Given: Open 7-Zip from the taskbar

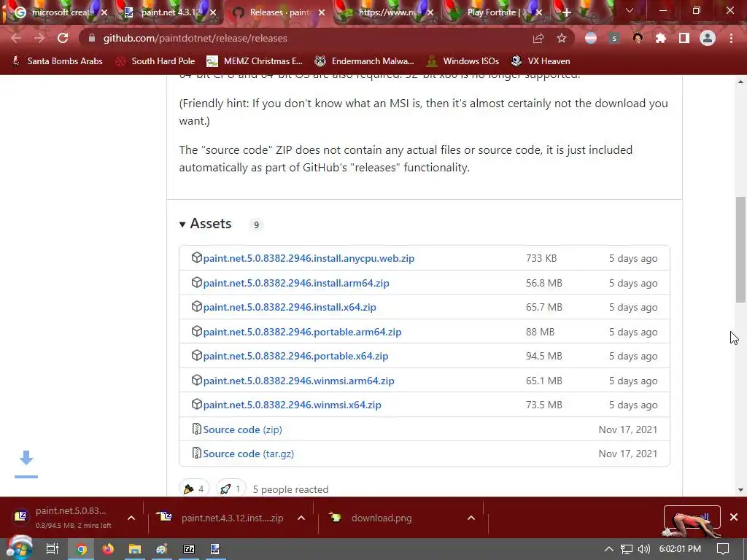Looking at the screenshot, I should click(x=189, y=549).
